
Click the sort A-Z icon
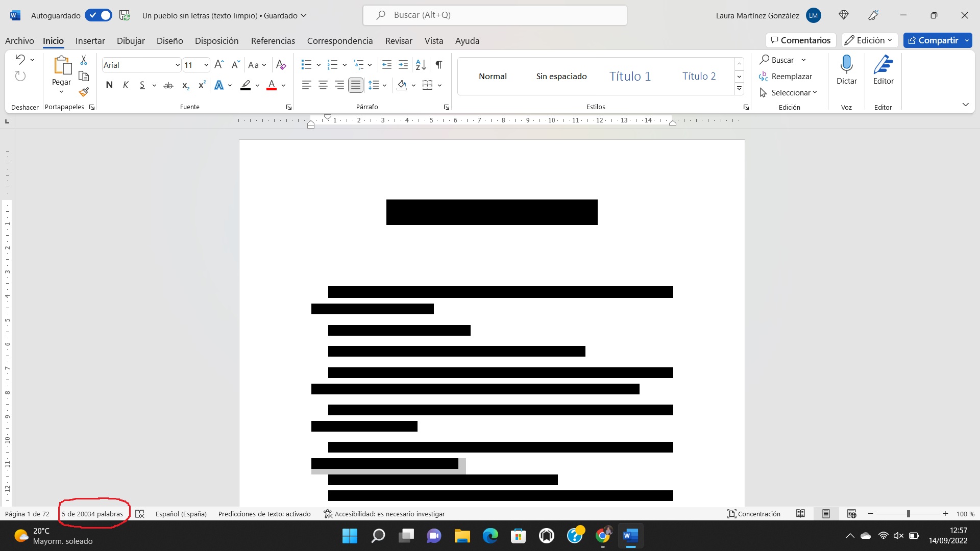click(x=421, y=65)
